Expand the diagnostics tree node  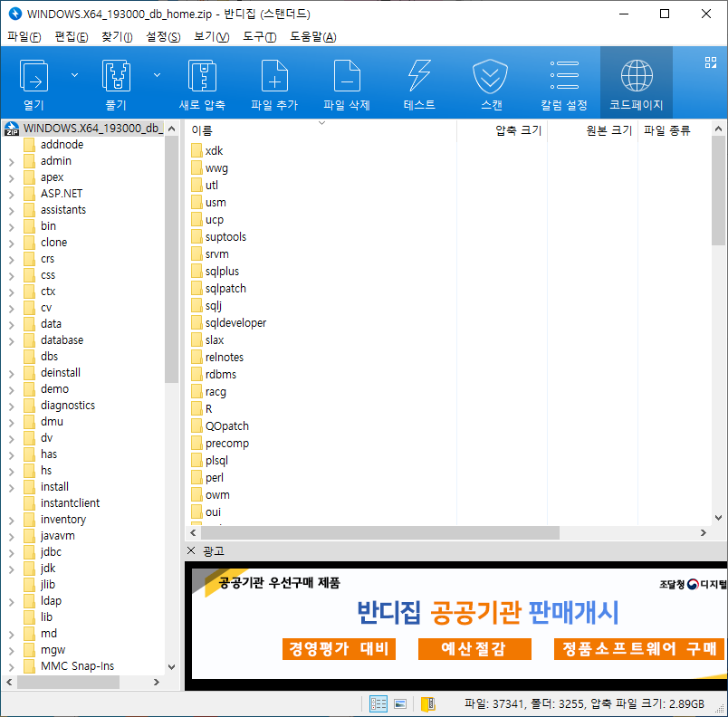[12, 406]
